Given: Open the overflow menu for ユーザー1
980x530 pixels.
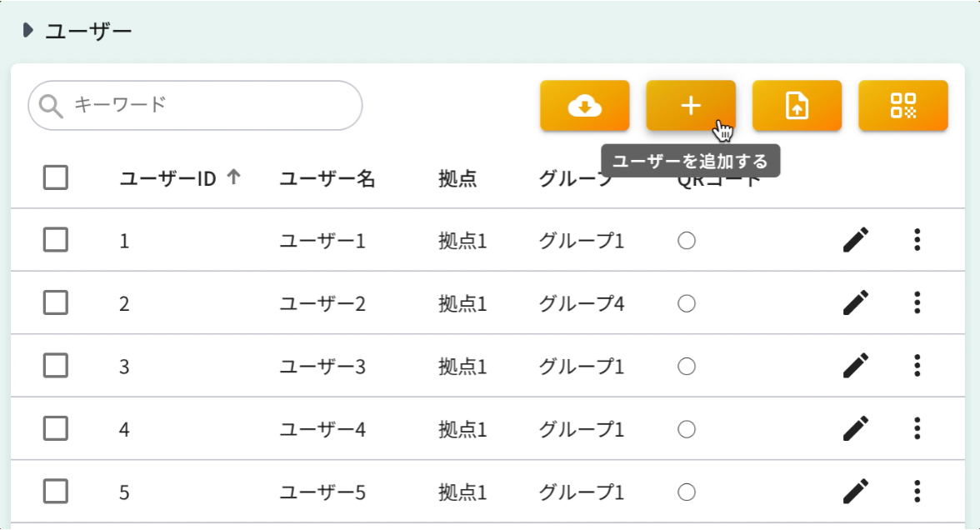Looking at the screenshot, I should 917,239.
